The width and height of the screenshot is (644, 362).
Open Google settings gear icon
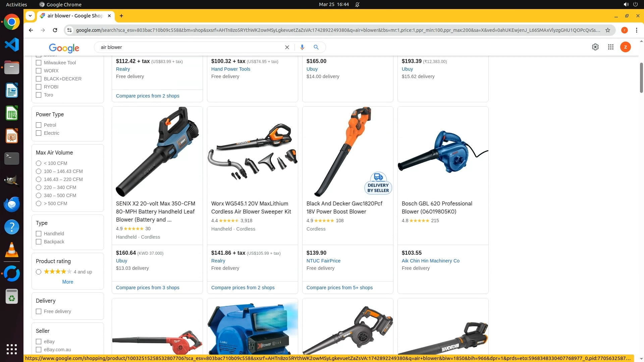tap(595, 47)
